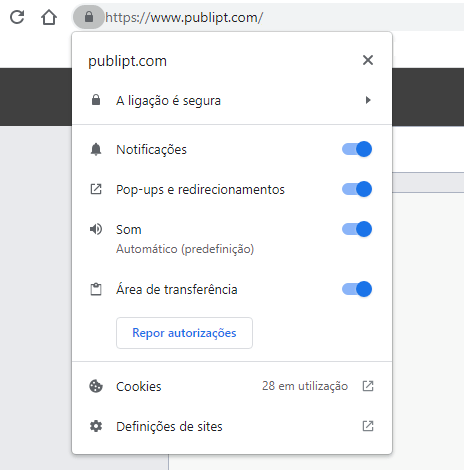Click the speaker icon beside Som

tap(96, 229)
